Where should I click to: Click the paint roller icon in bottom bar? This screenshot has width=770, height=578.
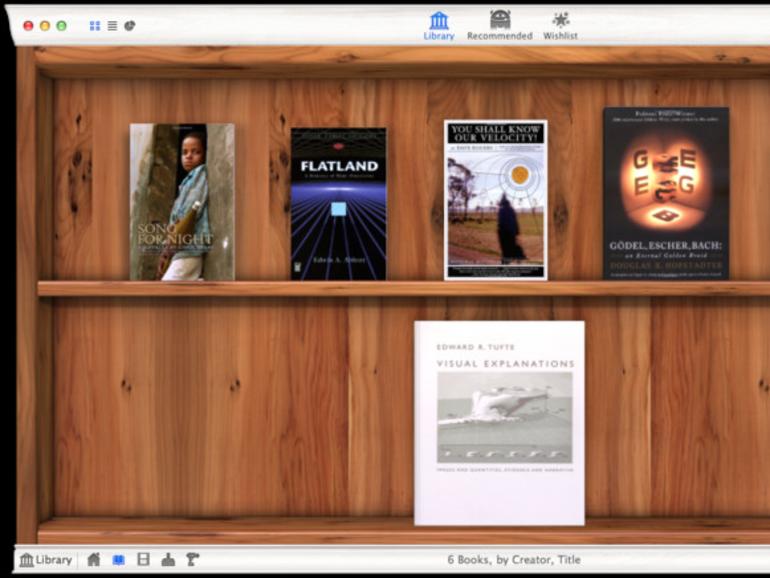192,559
